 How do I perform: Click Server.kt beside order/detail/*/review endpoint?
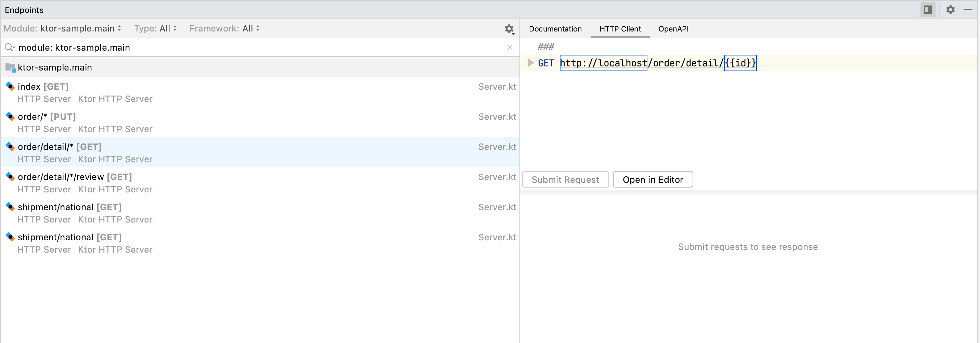(497, 177)
